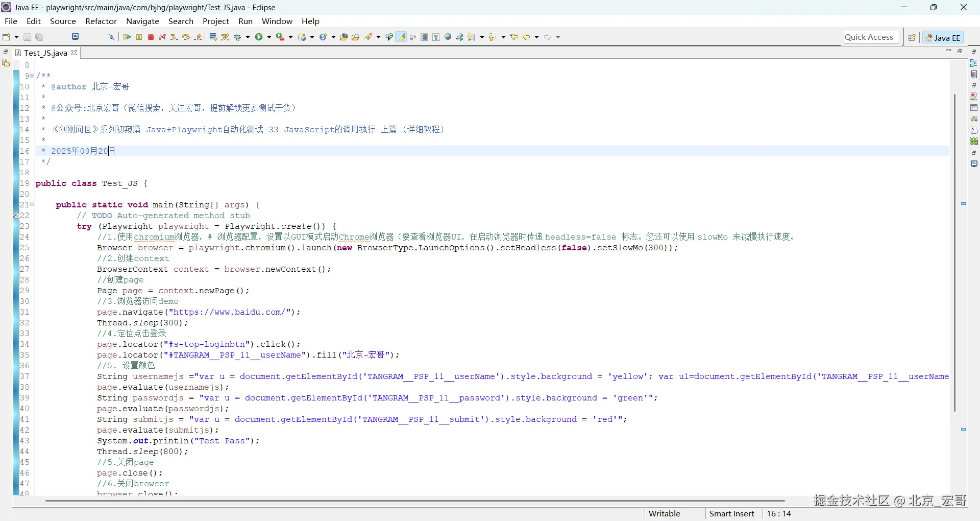This screenshot has width=980, height=521.
Task: Expand the Debug configurations dropdown
Action: click(248, 37)
